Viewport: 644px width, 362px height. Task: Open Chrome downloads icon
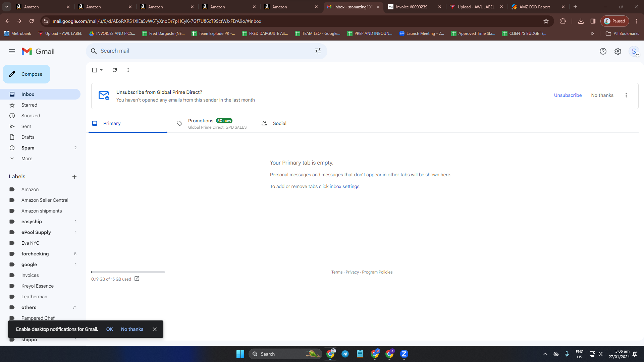[581, 21]
